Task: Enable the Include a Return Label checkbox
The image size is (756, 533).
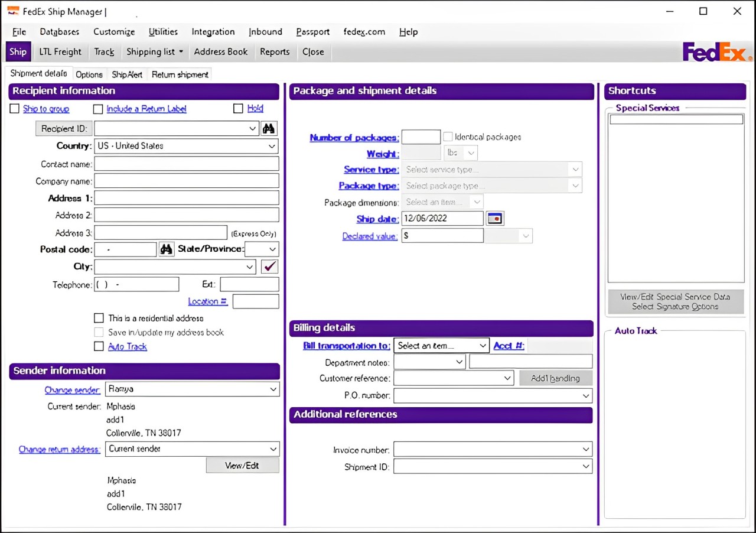Action: point(98,109)
